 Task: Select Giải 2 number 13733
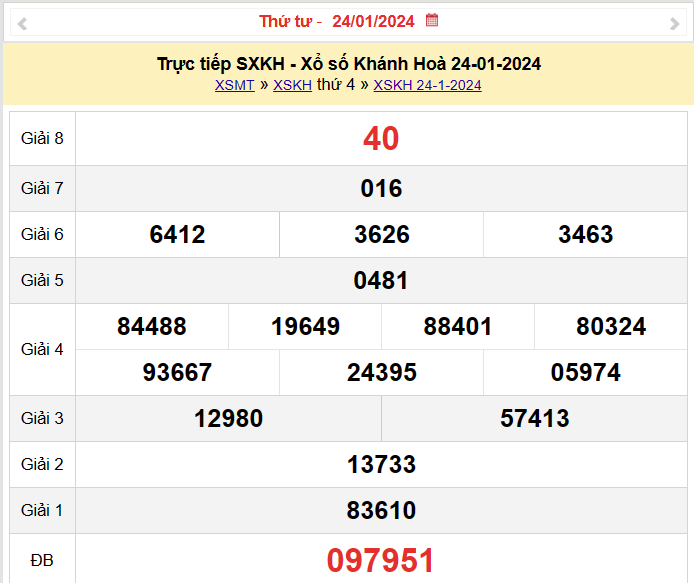tap(381, 464)
